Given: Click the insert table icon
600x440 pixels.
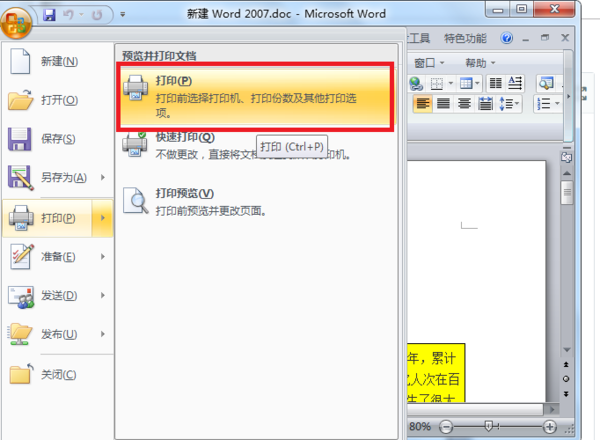Looking at the screenshot, I should [466, 83].
